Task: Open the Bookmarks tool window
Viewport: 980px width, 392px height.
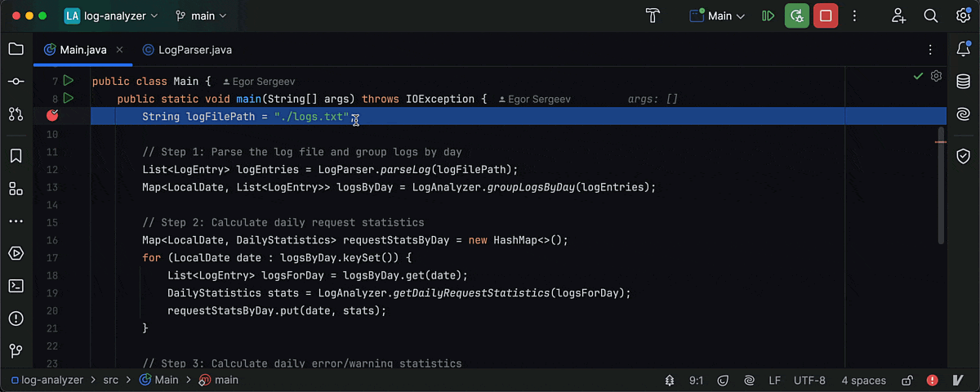Action: tap(16, 156)
